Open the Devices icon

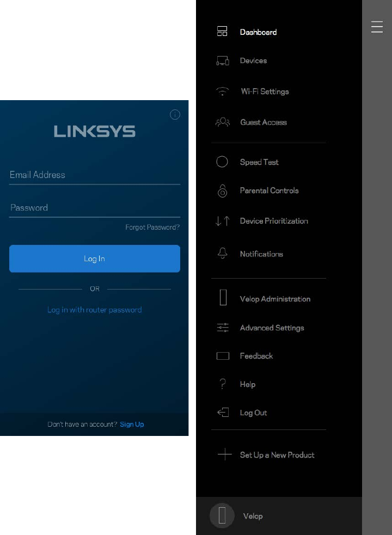point(223,61)
